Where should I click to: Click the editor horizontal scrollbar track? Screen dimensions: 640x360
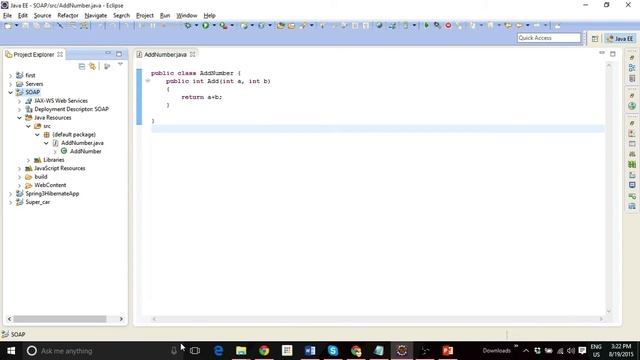[378, 319]
